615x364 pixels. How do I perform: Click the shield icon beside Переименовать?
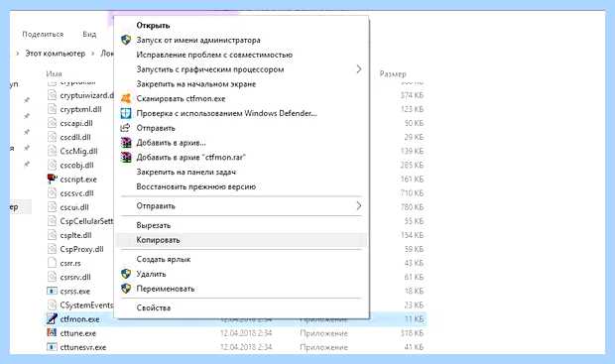pos(126,289)
